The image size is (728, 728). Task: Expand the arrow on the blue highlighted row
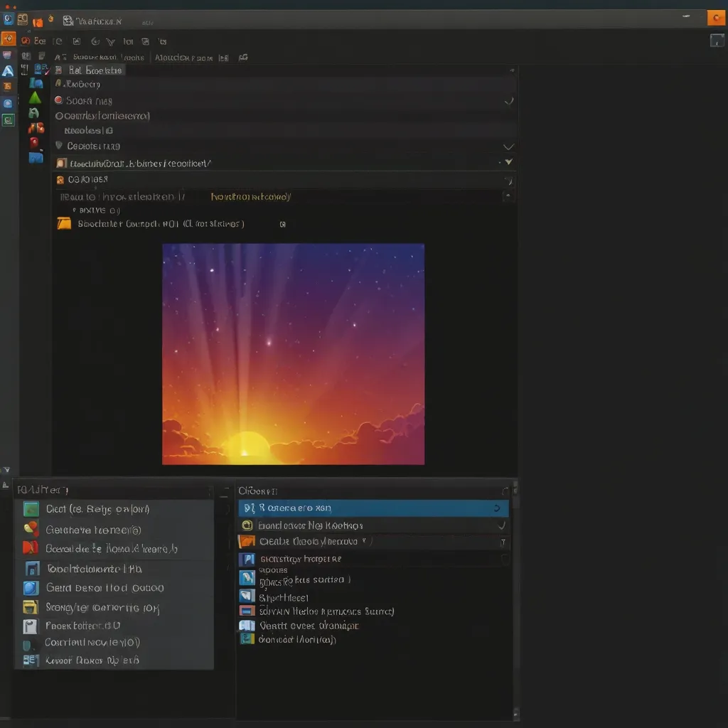click(x=496, y=508)
